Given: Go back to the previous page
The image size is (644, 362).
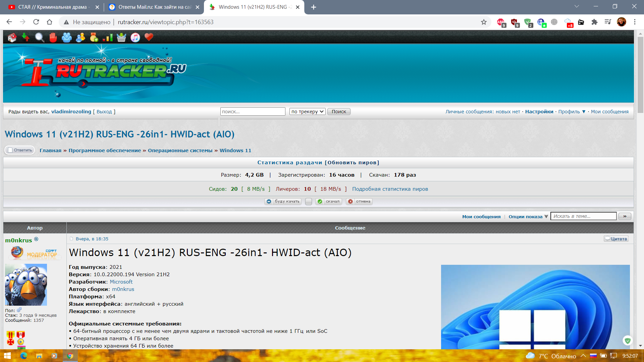Looking at the screenshot, I should click(9, 22).
